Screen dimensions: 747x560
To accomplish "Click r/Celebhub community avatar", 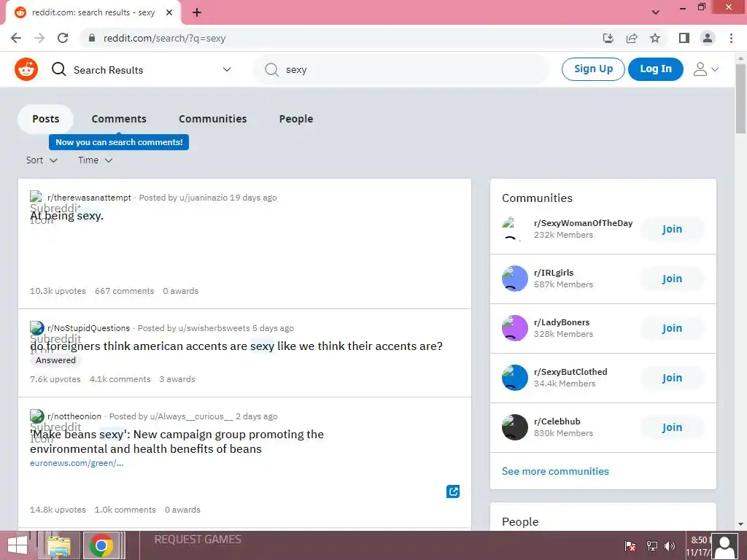I will pyautogui.click(x=515, y=427).
